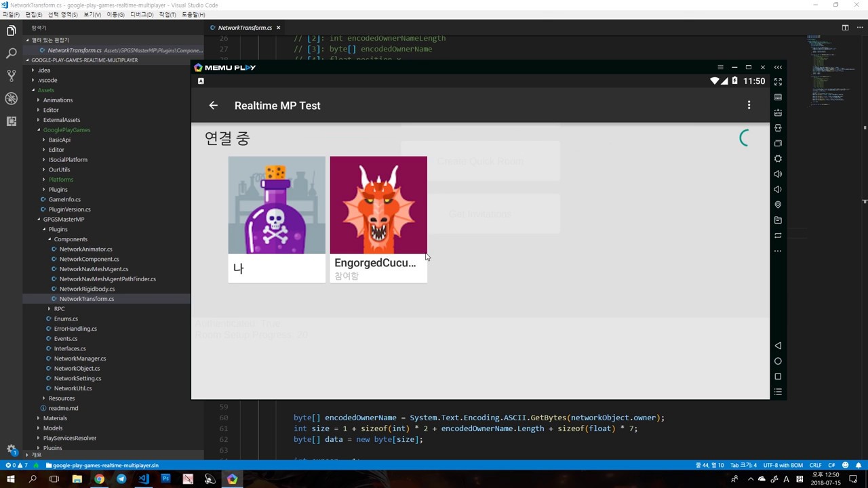Click MEmu rotate screen icon
Image resolution: width=868 pixels, height=488 pixels.
[778, 236]
